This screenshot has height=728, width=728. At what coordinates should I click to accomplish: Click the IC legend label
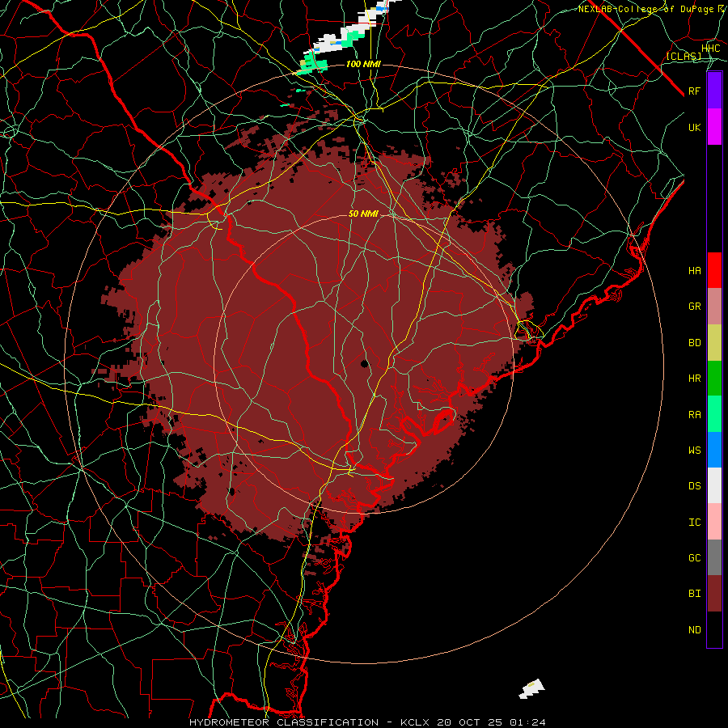pyautogui.click(x=695, y=523)
